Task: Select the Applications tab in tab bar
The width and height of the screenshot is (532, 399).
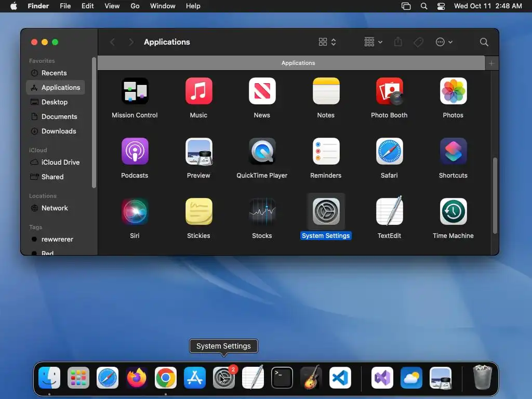Action: tap(291, 63)
